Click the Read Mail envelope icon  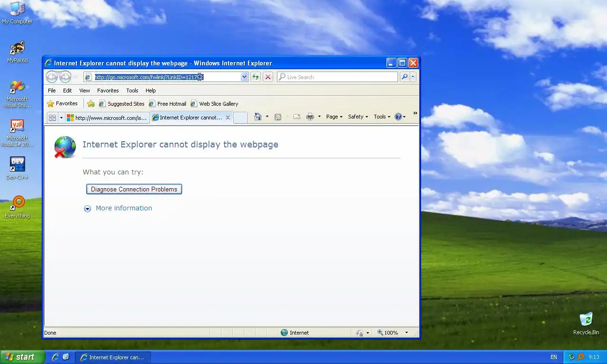click(x=297, y=117)
